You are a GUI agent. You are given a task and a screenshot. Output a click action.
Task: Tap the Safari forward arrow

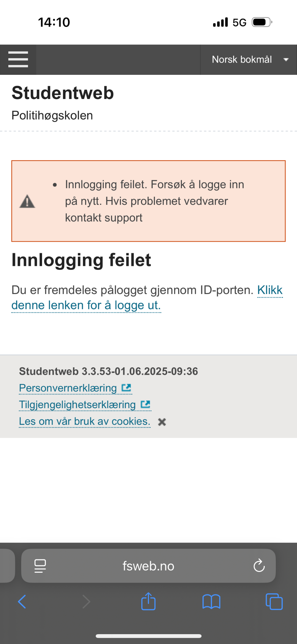point(86,602)
